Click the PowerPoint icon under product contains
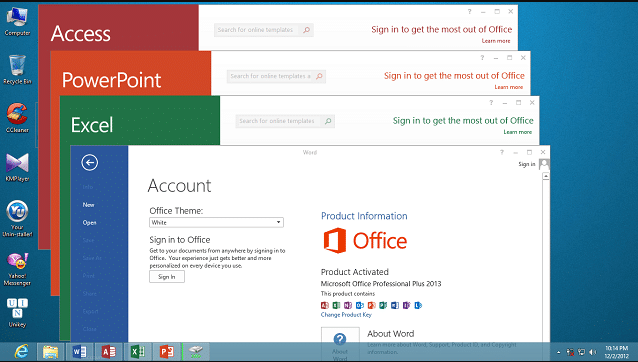 pyautogui.click(x=371, y=305)
